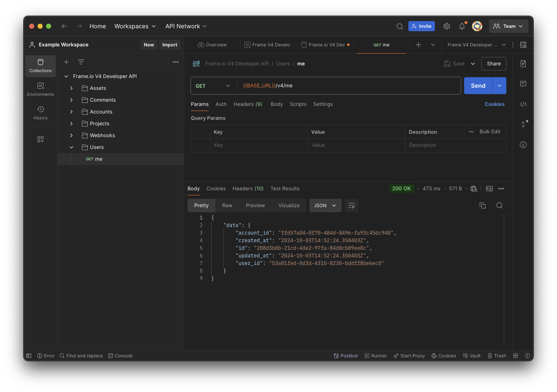Switch to the Raw response view

click(x=227, y=205)
